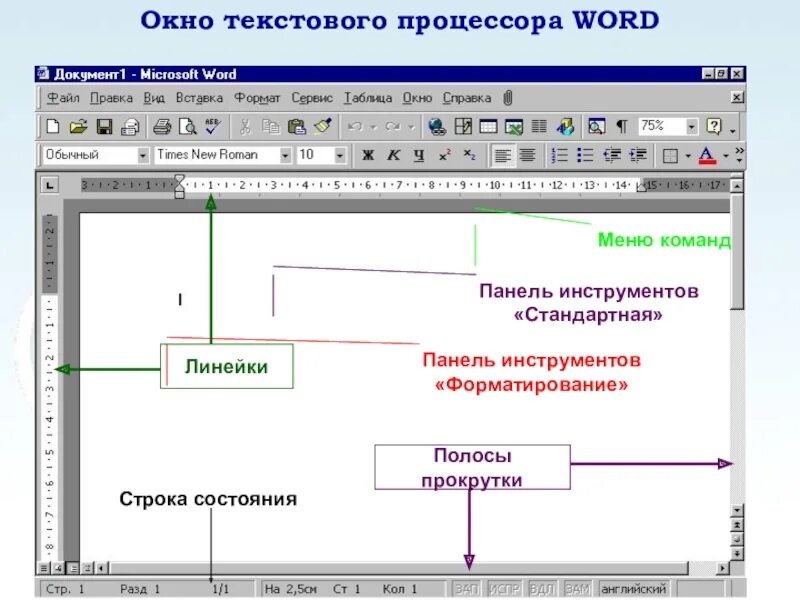This screenshot has width=800, height=600.
Task: Open the Вставка menu
Action: (x=199, y=98)
